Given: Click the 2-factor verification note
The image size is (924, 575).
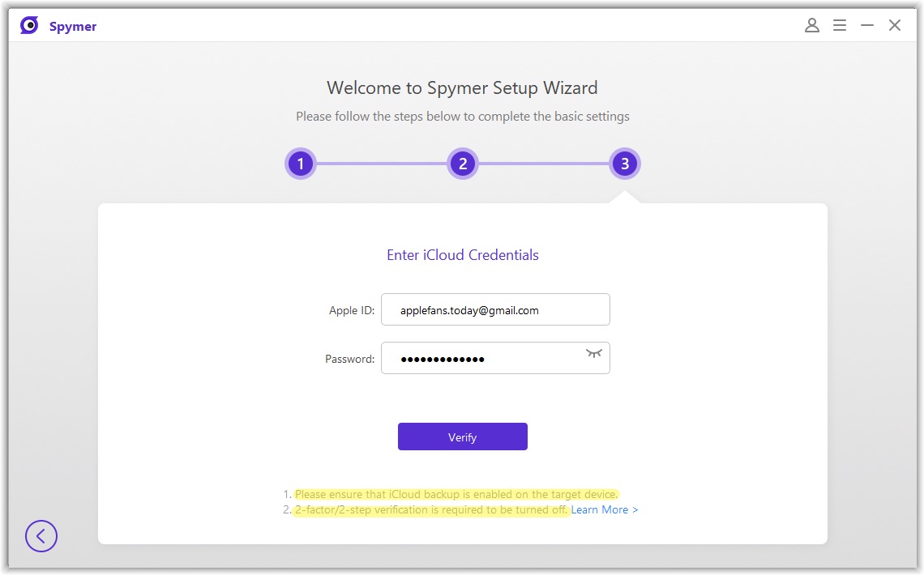Looking at the screenshot, I should pyautogui.click(x=430, y=509).
